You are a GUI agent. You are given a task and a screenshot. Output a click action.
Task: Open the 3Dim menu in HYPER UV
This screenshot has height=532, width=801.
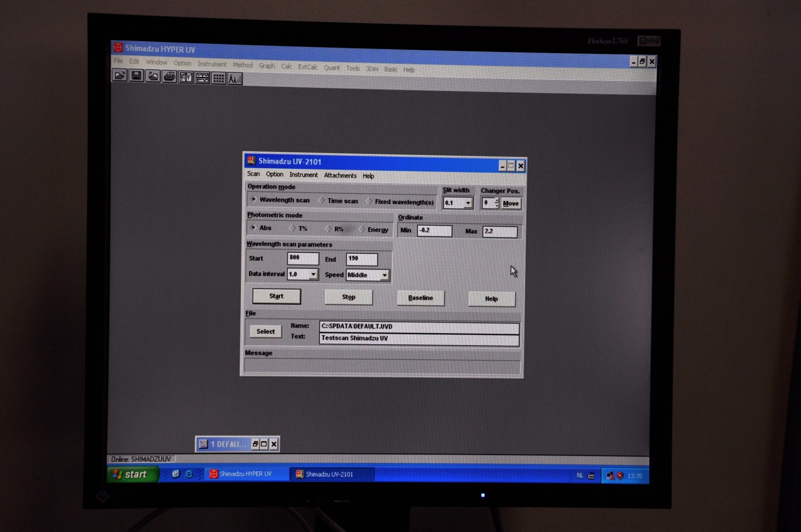coord(372,69)
